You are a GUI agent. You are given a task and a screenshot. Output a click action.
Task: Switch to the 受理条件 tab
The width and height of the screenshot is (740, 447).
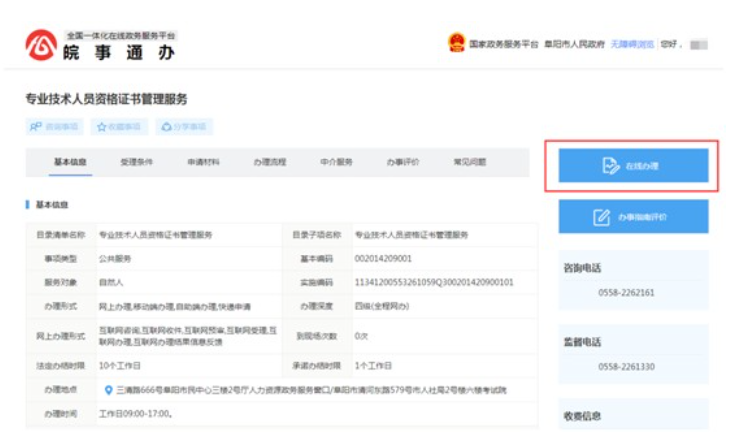coord(137,162)
